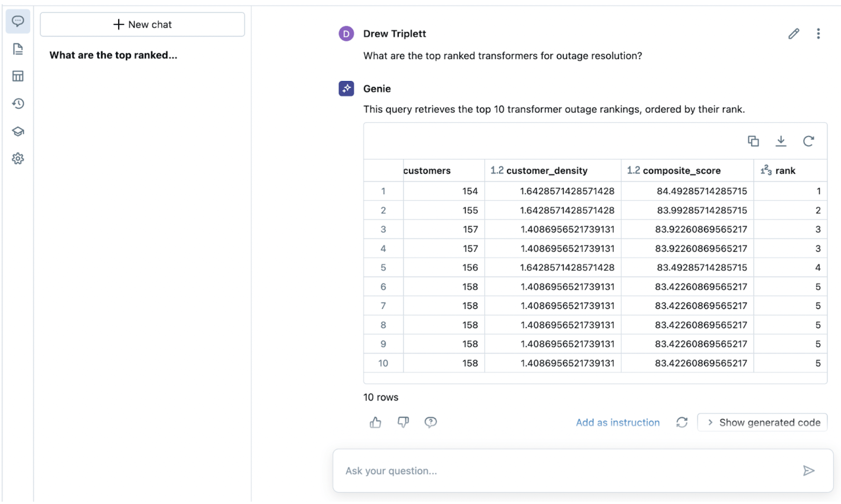Viewport: 841px width, 504px height.
Task: Expand Show generated code
Action: 763,422
